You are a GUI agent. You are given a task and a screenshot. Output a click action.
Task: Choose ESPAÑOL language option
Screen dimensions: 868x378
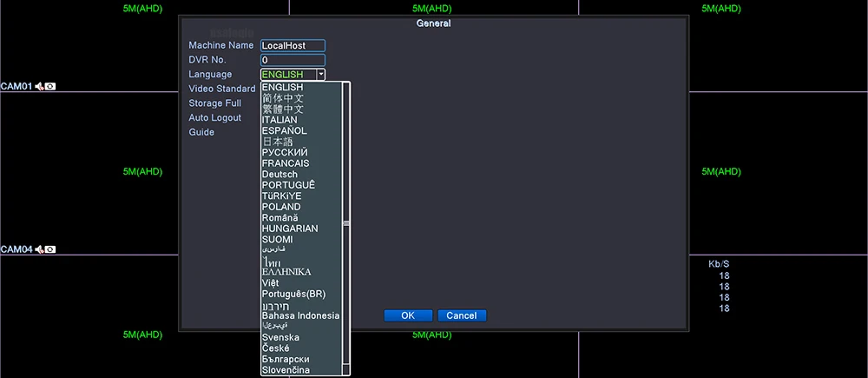301,131
